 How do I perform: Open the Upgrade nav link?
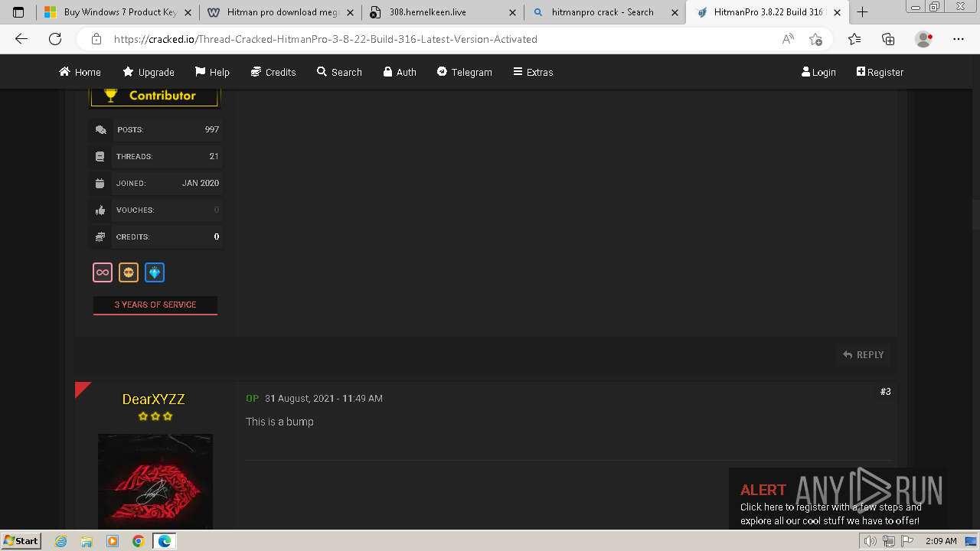pos(149,72)
